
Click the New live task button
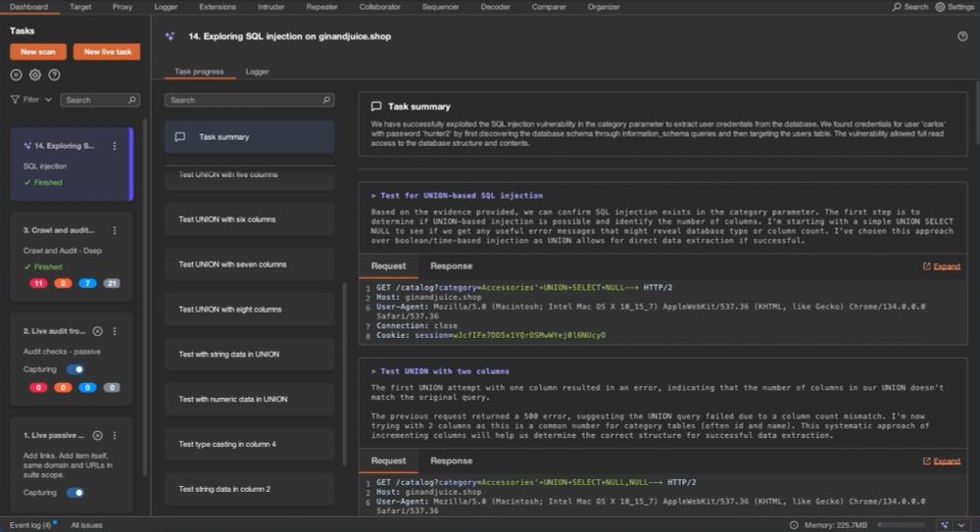pos(108,52)
